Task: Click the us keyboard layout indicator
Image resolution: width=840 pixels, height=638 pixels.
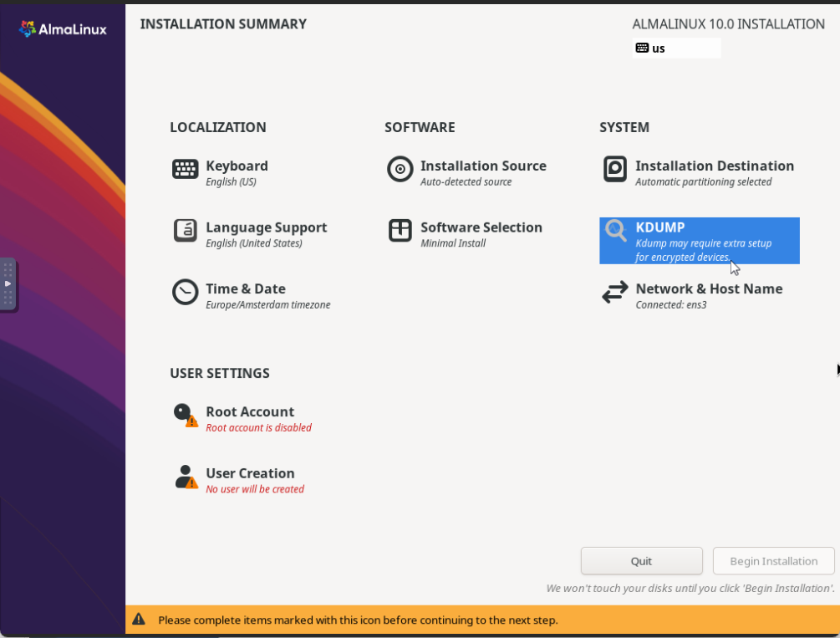Action: [x=676, y=48]
